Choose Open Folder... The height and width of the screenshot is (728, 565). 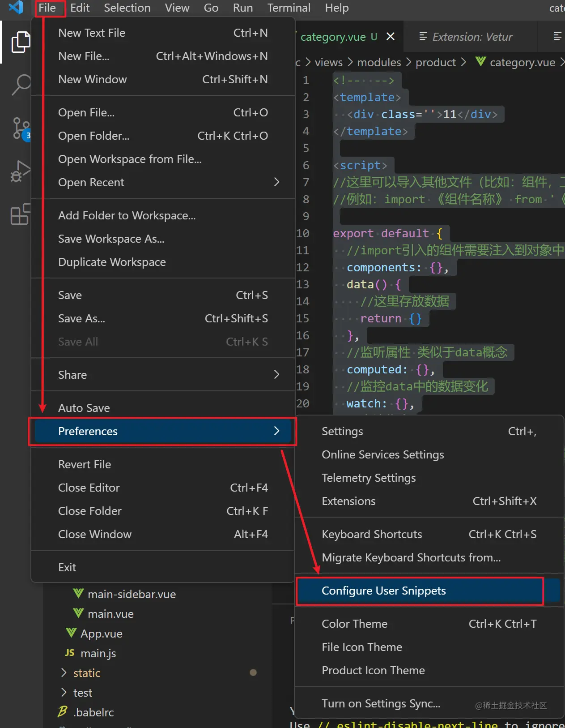click(163, 136)
